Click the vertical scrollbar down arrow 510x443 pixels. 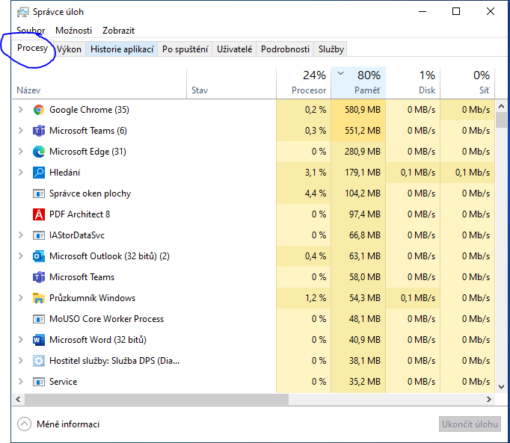[501, 387]
